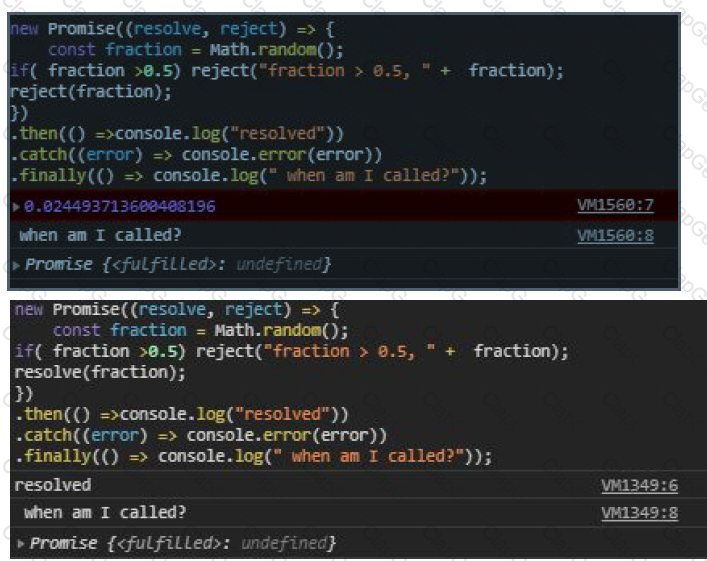The height and width of the screenshot is (561, 707).
Task: Click the bottom '.finally(() =>' code line
Action: 253,456
